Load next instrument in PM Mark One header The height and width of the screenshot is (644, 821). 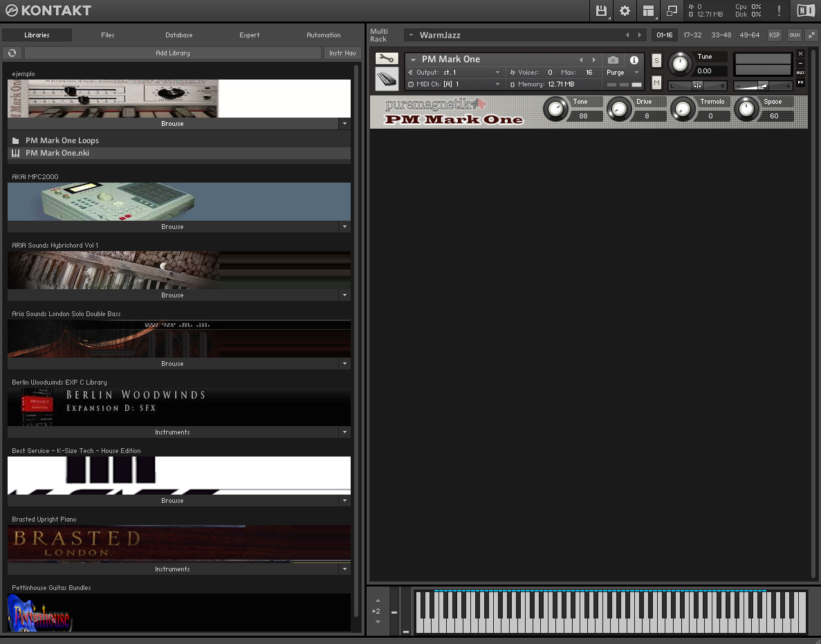point(593,59)
